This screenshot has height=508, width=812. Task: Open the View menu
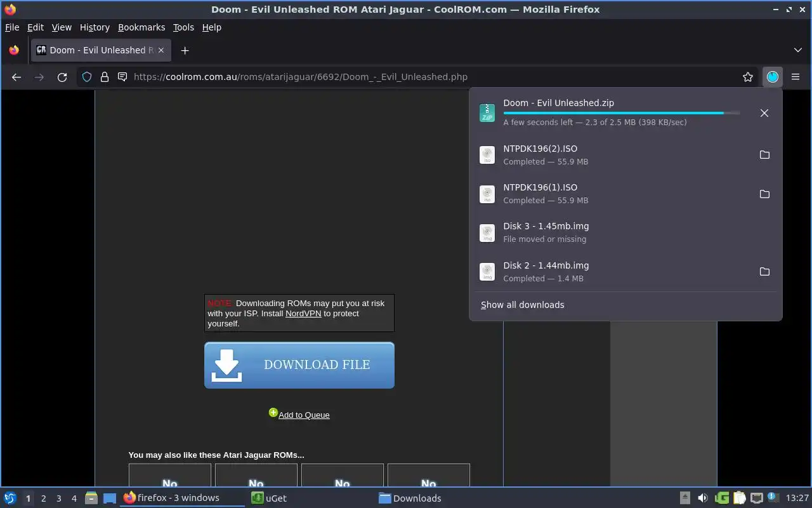[62, 27]
